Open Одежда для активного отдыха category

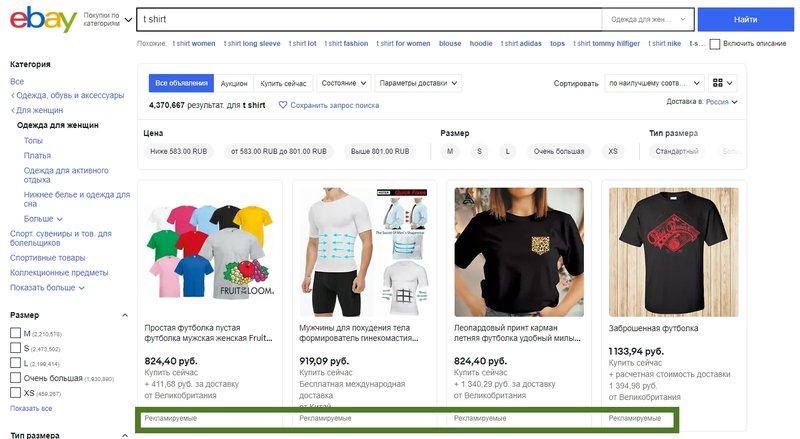66,175
